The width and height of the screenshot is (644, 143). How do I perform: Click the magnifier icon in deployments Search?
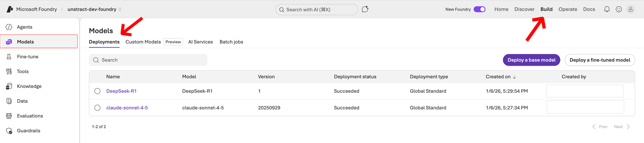96,60
